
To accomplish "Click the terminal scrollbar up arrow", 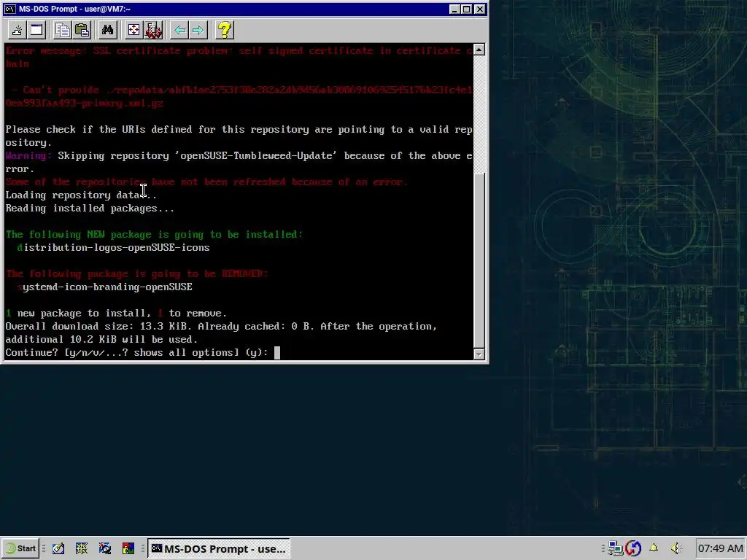I will pyautogui.click(x=479, y=50).
